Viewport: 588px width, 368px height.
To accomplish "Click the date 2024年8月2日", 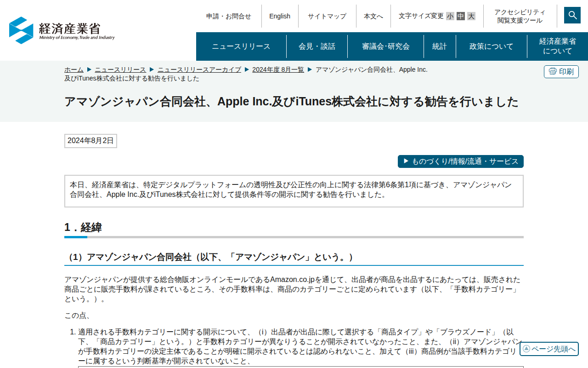I will click(x=90, y=141).
